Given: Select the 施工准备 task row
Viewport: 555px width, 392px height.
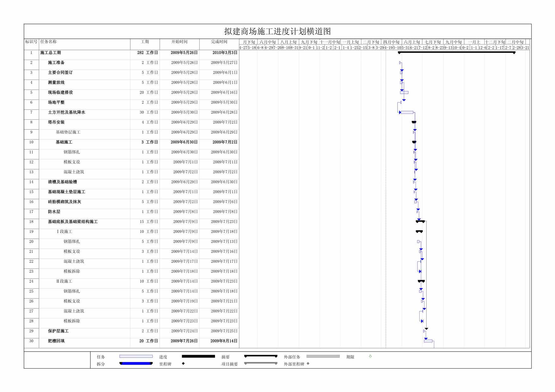Looking at the screenshot, I should point(132,63).
